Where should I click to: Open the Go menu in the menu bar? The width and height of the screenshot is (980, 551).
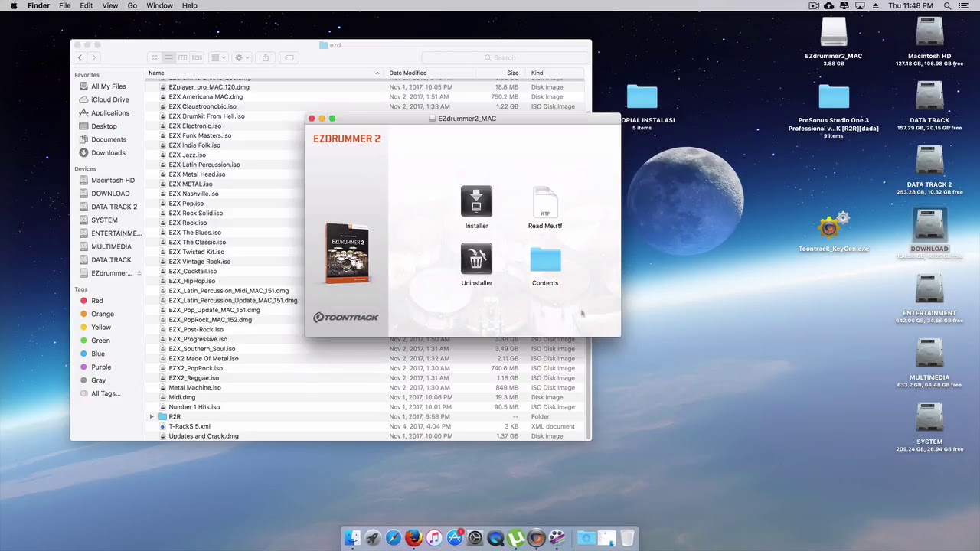(132, 5)
